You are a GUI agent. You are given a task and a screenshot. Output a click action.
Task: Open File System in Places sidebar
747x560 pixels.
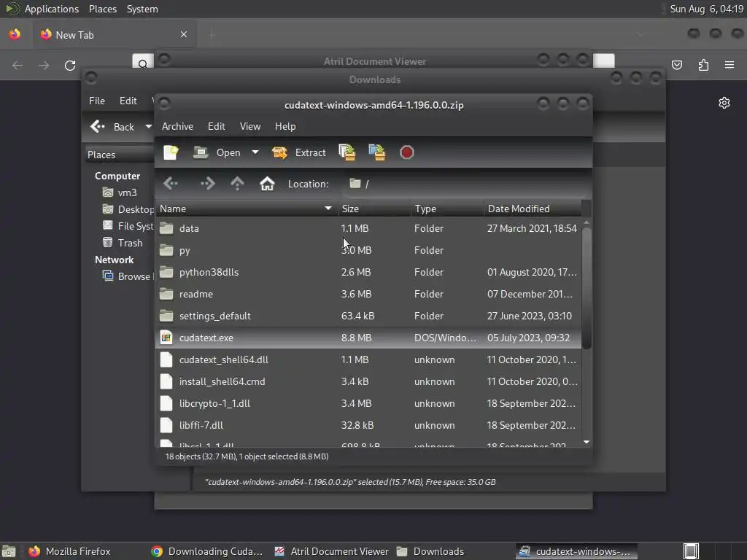pyautogui.click(x=128, y=226)
